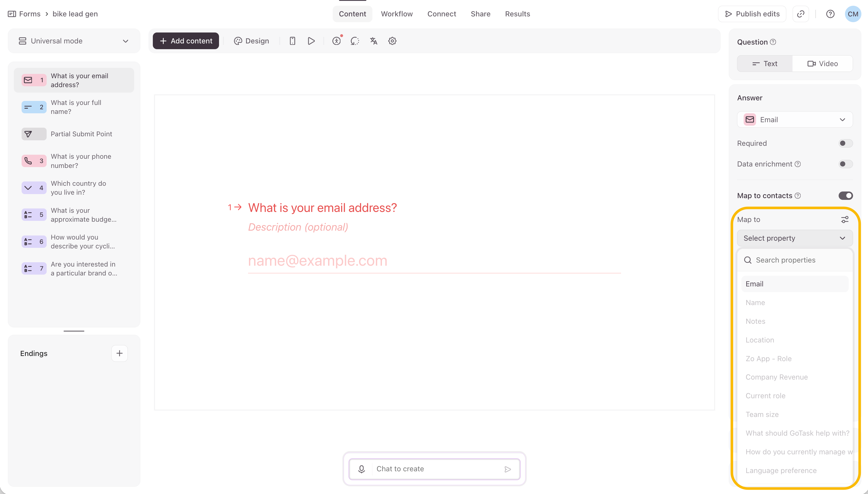Click the Search properties field
The height and width of the screenshot is (494, 868).
click(x=795, y=260)
